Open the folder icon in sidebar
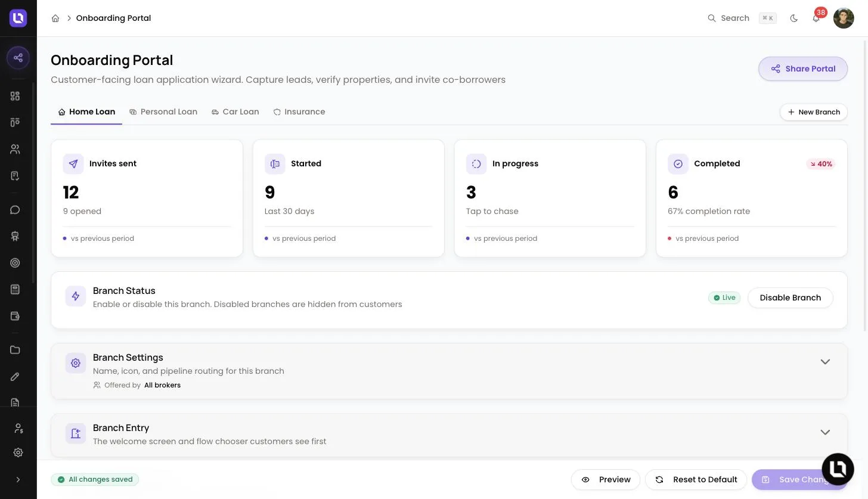This screenshot has height=499, width=868. click(15, 350)
